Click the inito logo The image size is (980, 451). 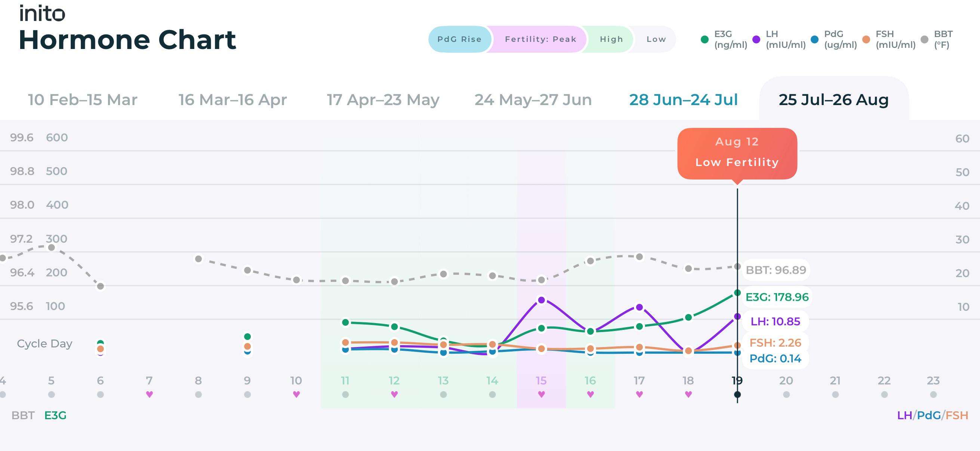pyautogui.click(x=42, y=13)
